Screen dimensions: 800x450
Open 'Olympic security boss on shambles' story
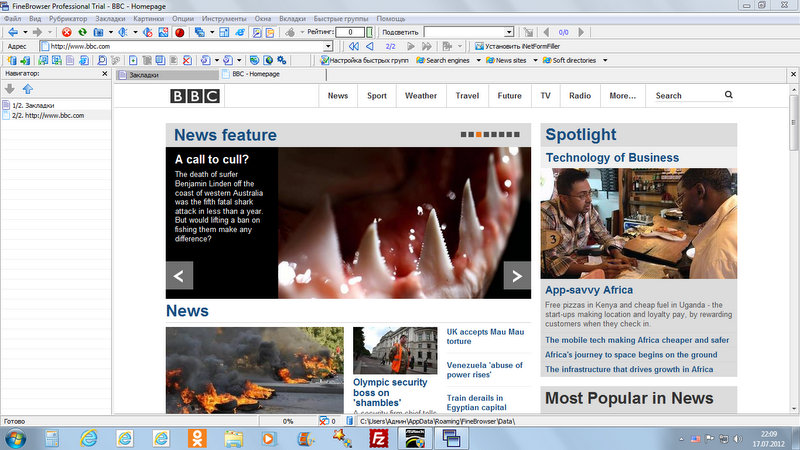390,392
